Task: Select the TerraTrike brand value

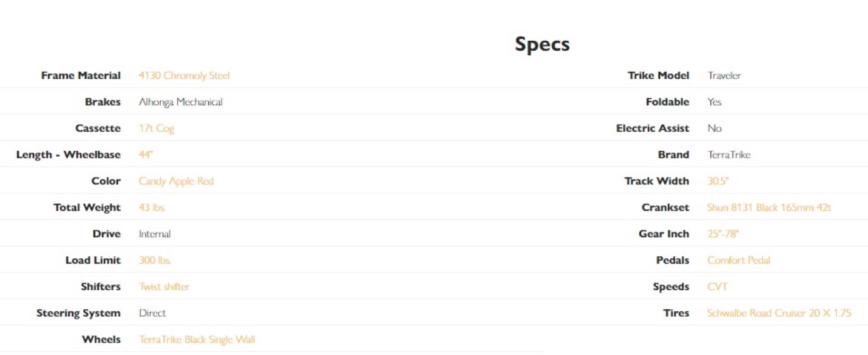Action: pyautogui.click(x=729, y=155)
